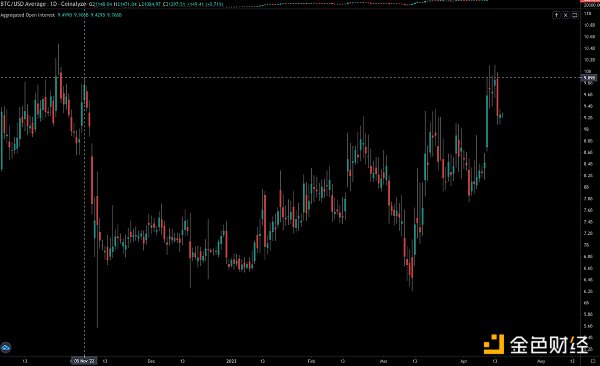Click the highlighted crosshair price label on scale
The width and height of the screenshot is (600, 366).
[589, 78]
